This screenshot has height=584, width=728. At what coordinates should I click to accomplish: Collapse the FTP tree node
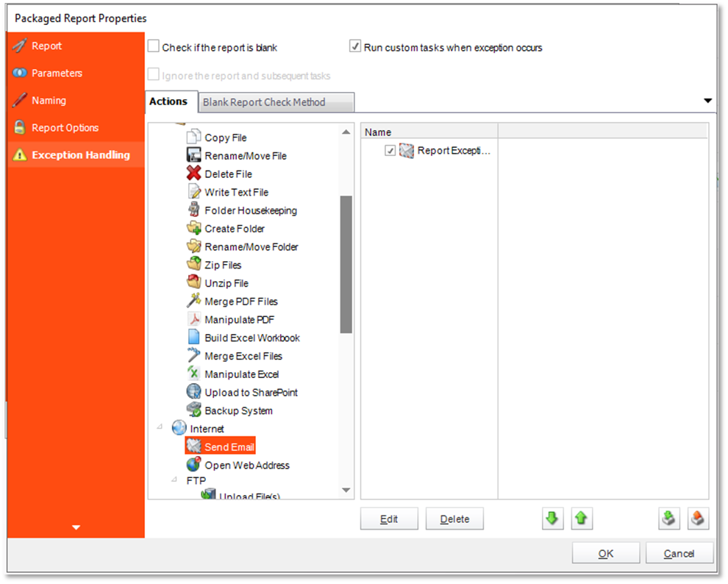[x=174, y=479]
